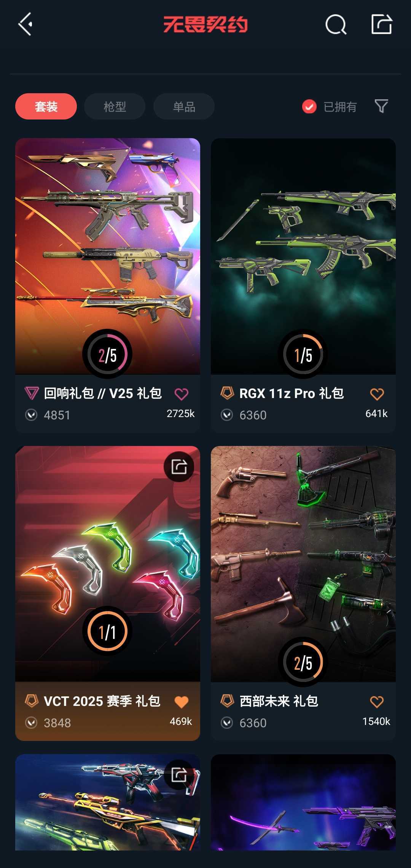The width and height of the screenshot is (411, 868).
Task: Click the 1/5 progress ring on RGX bundle
Action: [303, 354]
